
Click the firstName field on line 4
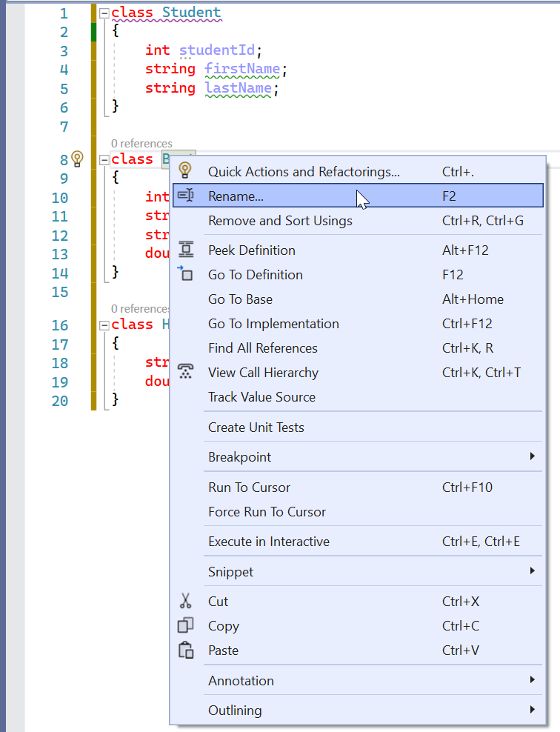243,69
